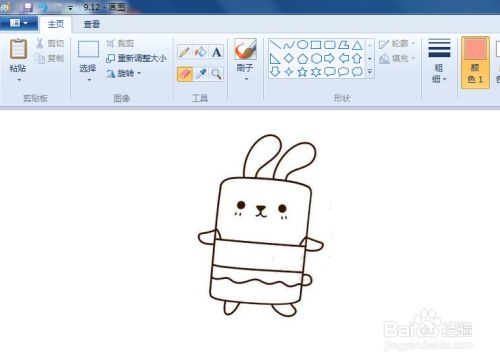The width and height of the screenshot is (500, 362).
Task: Expand the Paste (粘贴) dropdown arrow
Action: coord(19,80)
